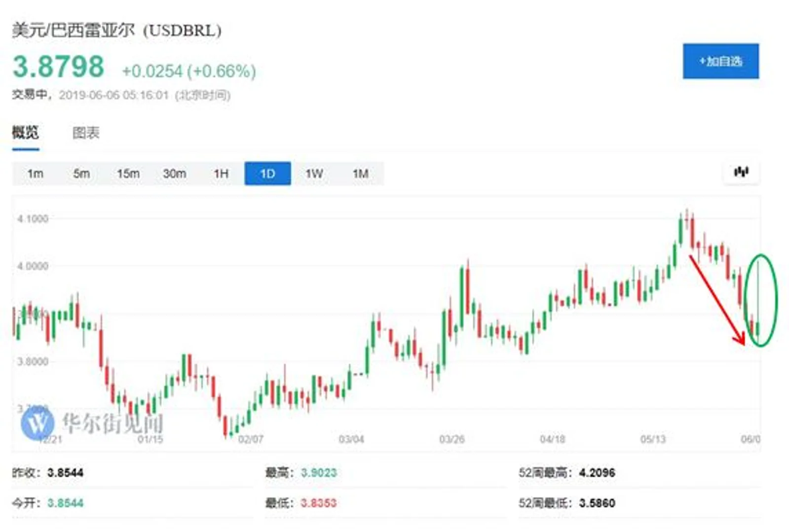Click the 美元/巴西雷亚尔 (USDBRL) title
Viewport: 789px width, 532px height.
117,30
